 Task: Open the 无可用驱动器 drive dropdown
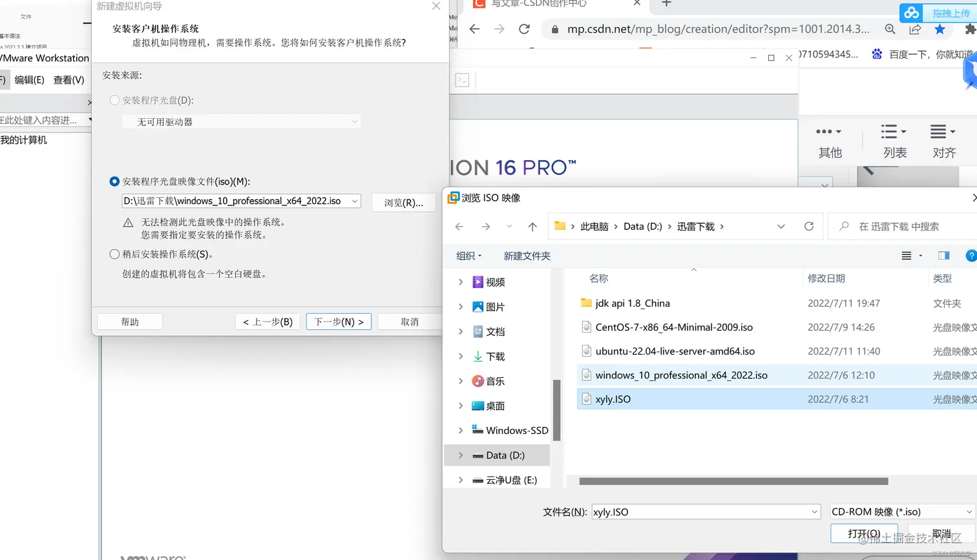(x=355, y=121)
